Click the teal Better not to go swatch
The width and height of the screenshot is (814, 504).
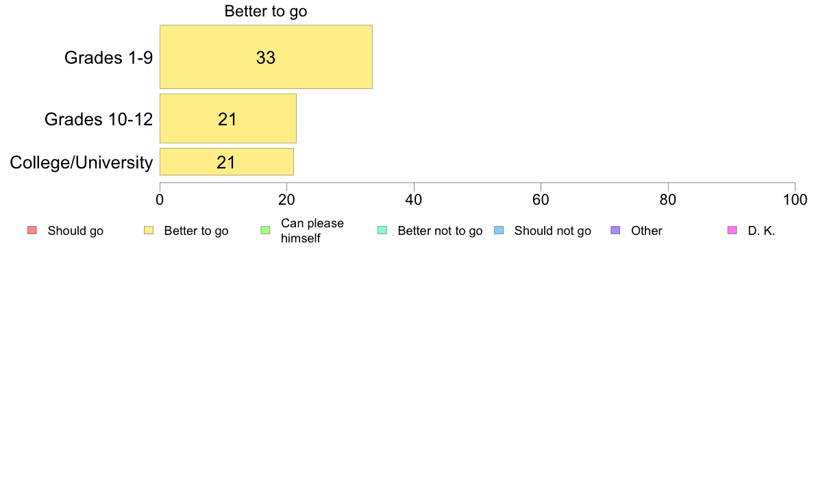(382, 231)
